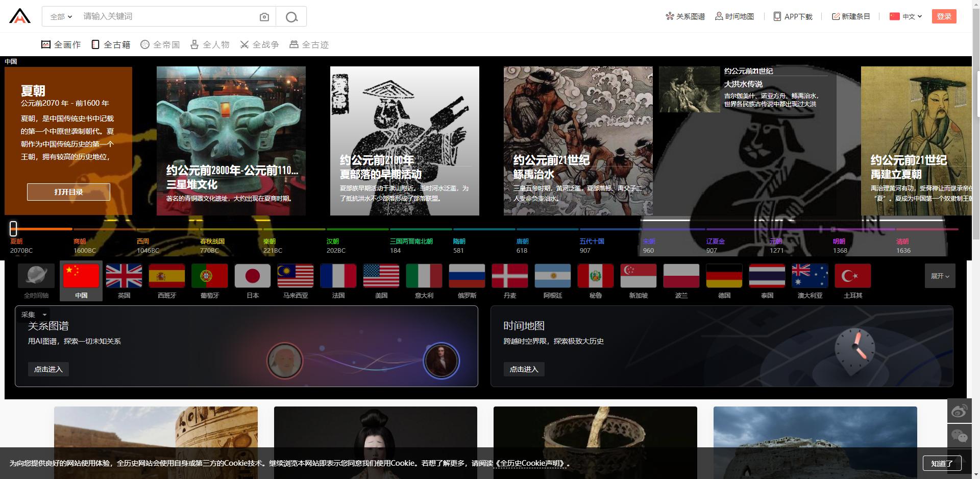Open the 全古迹 category tab
This screenshot has width=980, height=479.
(x=309, y=44)
